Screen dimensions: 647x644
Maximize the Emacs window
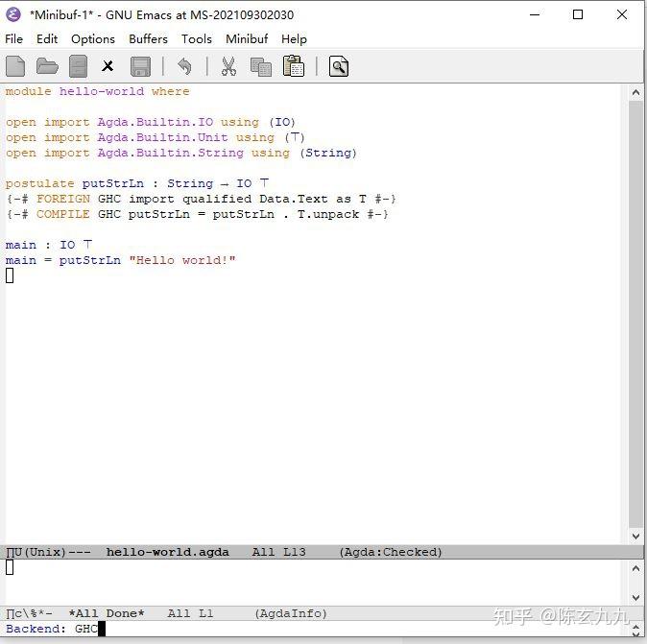coord(578,14)
